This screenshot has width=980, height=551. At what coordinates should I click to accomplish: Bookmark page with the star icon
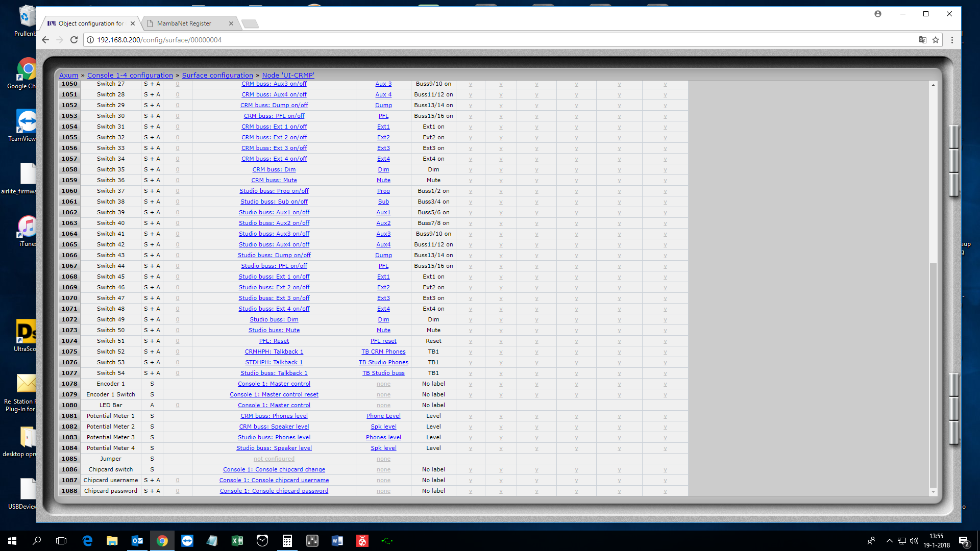936,40
